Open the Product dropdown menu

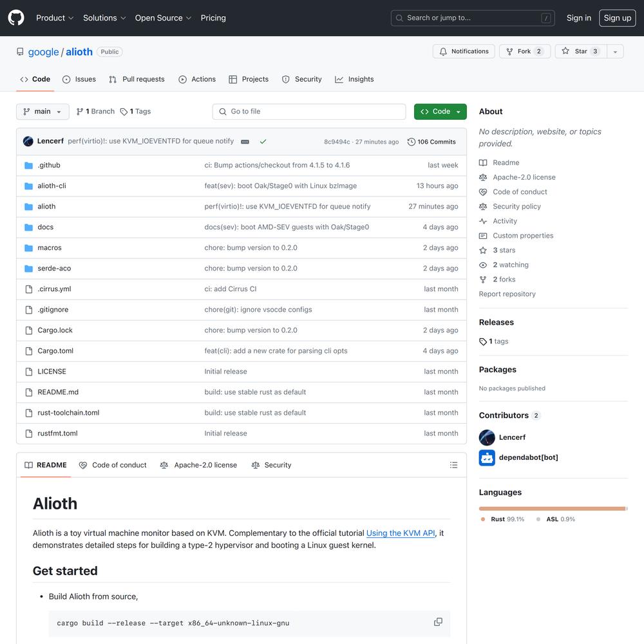click(55, 17)
